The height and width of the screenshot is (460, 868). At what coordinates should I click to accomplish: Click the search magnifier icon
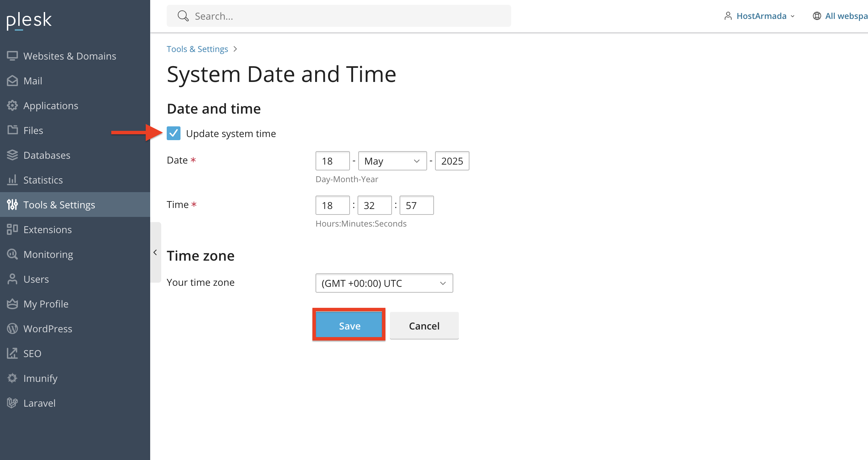pos(183,16)
